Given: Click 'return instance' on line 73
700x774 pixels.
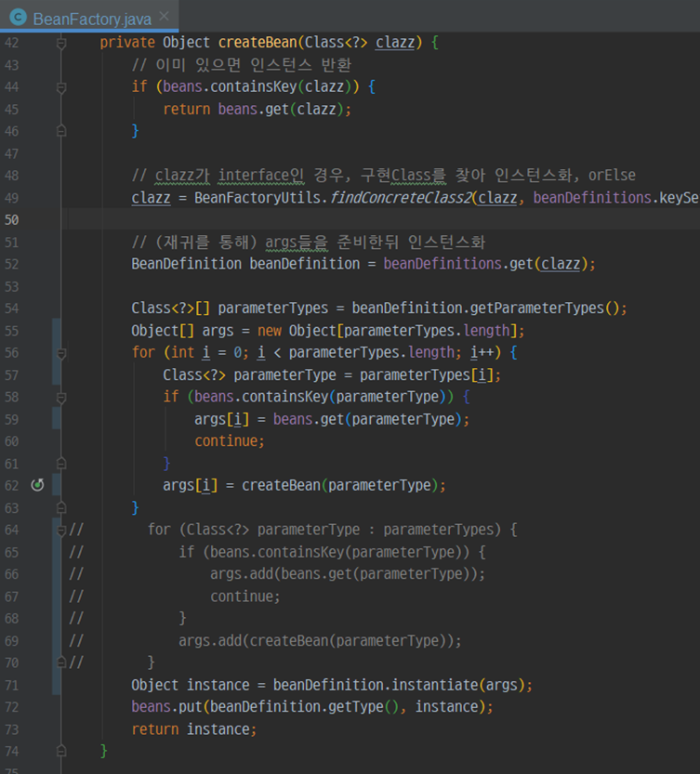Looking at the screenshot, I should [191, 729].
